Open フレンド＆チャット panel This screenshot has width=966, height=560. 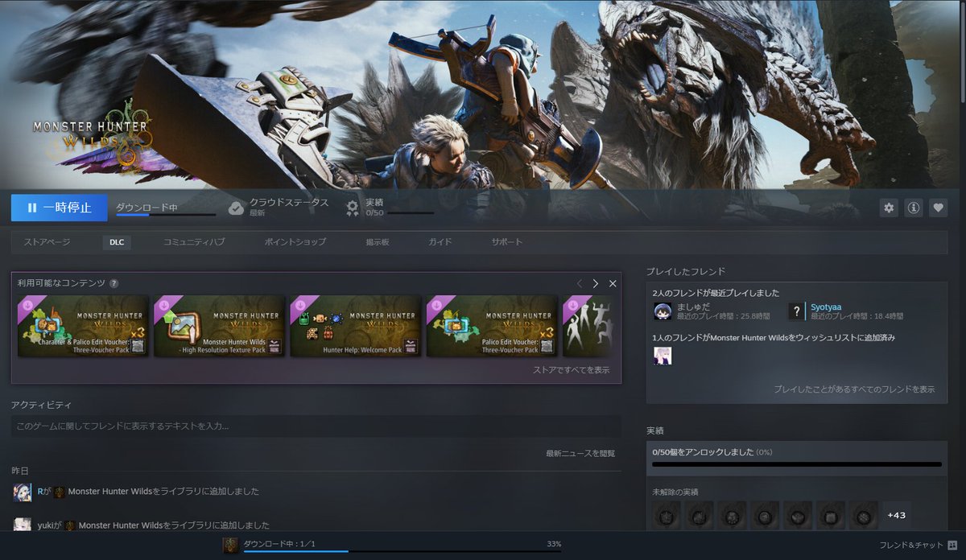917,545
